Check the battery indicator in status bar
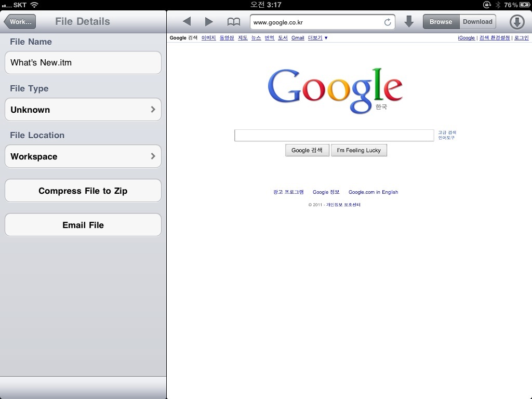The image size is (532, 399). click(x=525, y=5)
